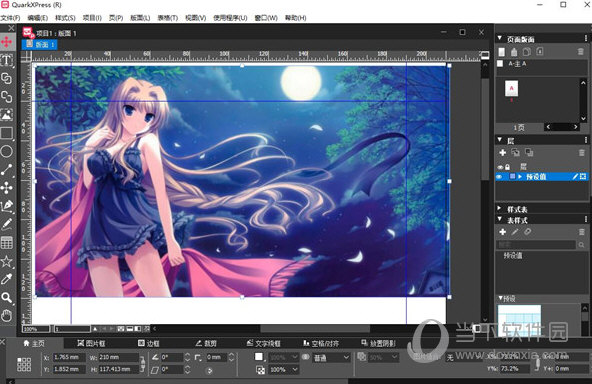592x384 pixels.
Task: Select the text Unlinking tool
Action: point(7,97)
